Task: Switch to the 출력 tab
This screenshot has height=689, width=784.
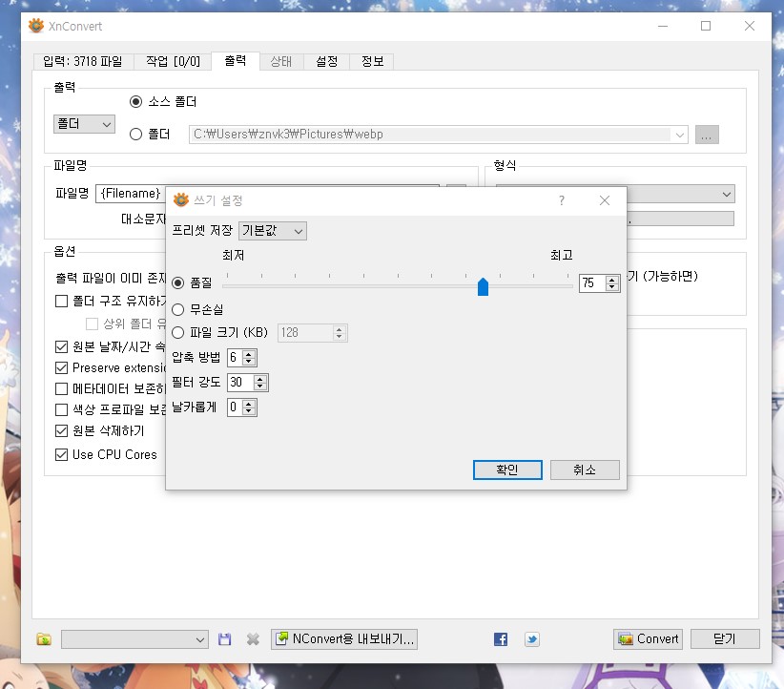Action: [236, 61]
